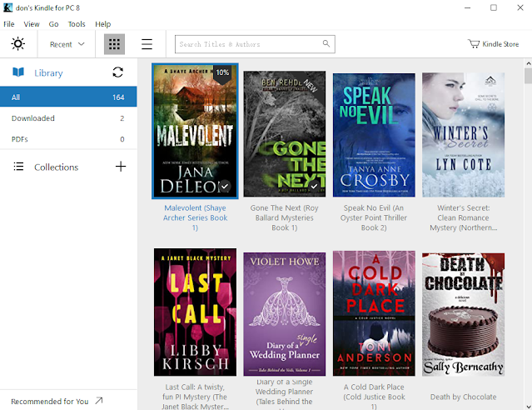This screenshot has width=532, height=410.
Task: Click the scrollbar up arrow
Action: (529, 63)
